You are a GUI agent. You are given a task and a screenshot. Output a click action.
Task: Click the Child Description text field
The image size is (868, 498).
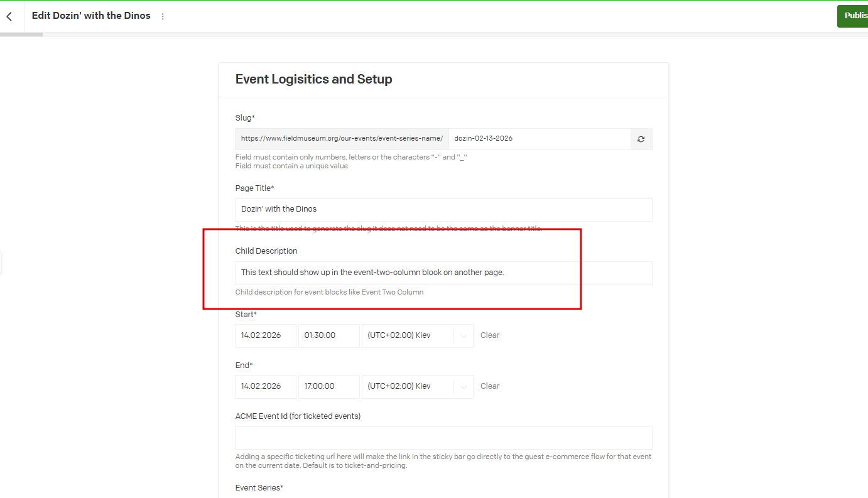(x=443, y=273)
